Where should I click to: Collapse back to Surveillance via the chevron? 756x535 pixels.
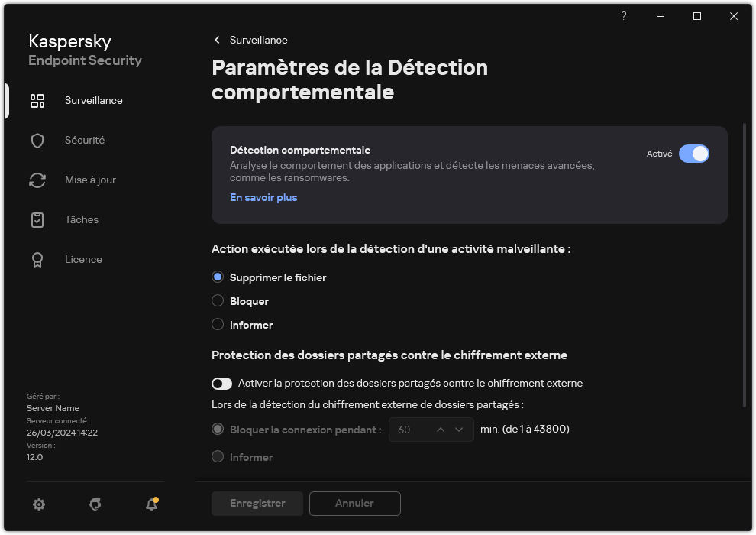pos(216,40)
